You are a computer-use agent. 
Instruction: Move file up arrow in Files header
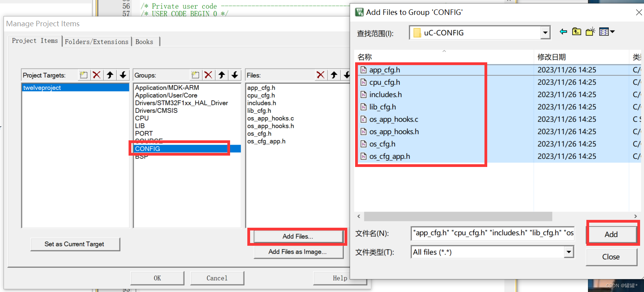[334, 75]
